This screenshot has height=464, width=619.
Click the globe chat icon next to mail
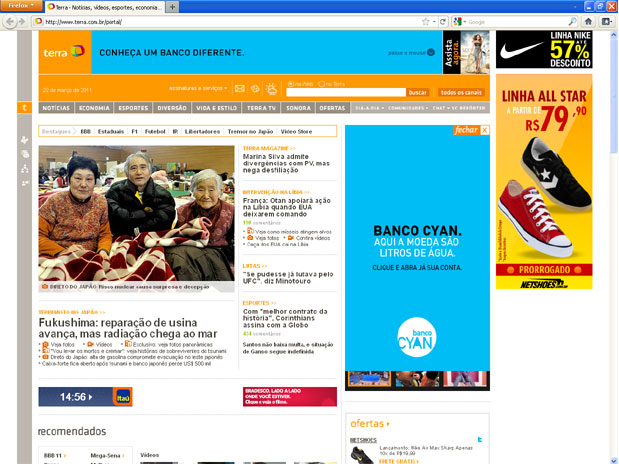[255, 89]
